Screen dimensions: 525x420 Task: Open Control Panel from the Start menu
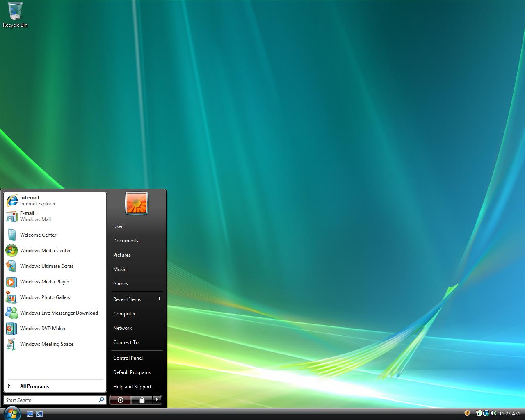tap(128, 358)
